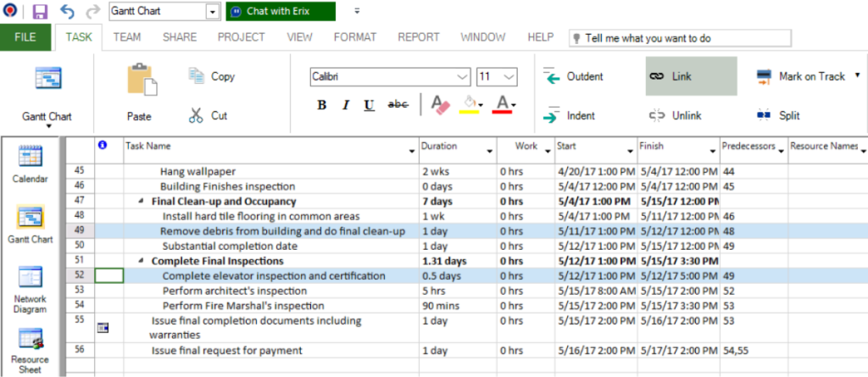
Task: Open the background color dropdown arrow
Action: coord(481,105)
